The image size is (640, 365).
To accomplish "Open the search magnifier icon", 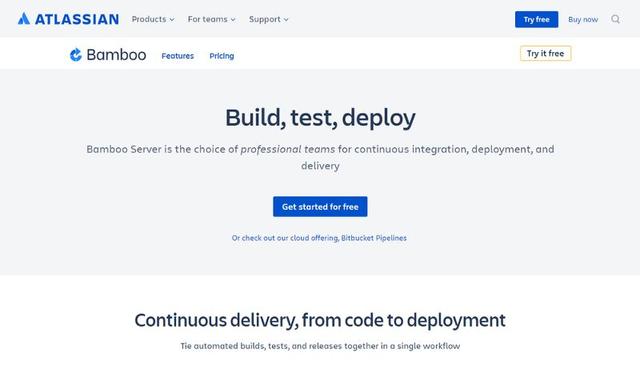I will pos(616,19).
